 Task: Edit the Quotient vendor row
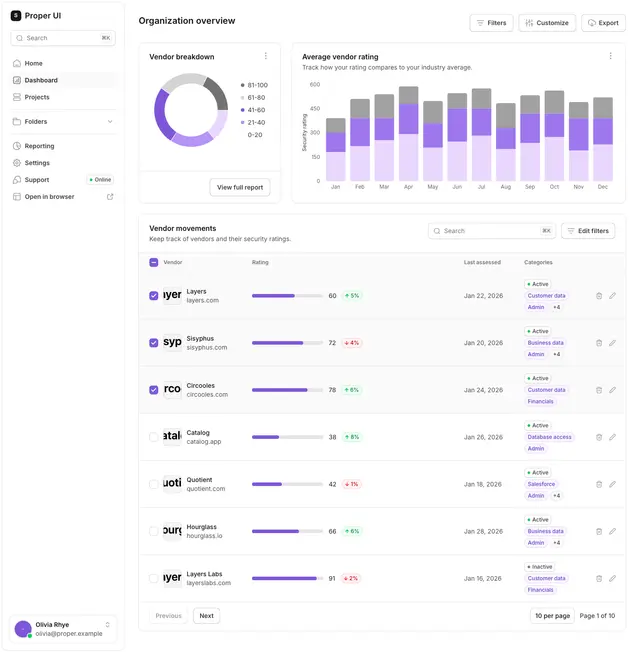click(613, 484)
